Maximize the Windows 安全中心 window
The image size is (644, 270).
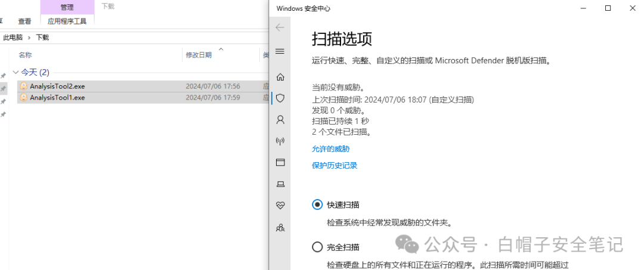608,8
